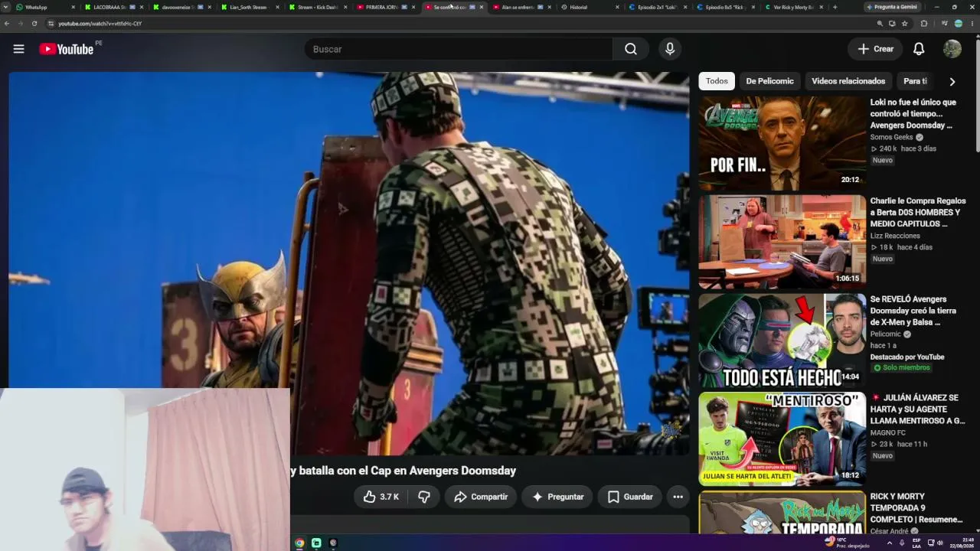Click the Chrome address bar URL
Image resolution: width=980 pixels, height=551 pixels.
[100, 24]
